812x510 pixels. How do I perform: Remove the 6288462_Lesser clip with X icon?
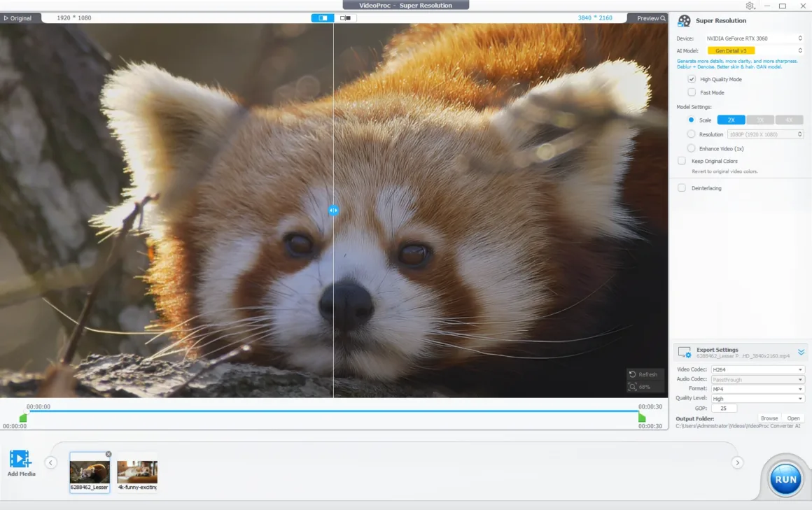[108, 454]
